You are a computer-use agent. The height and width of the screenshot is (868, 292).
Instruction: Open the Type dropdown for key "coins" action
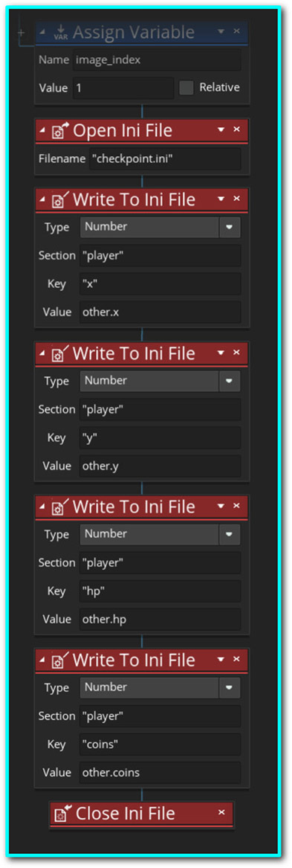point(230,688)
